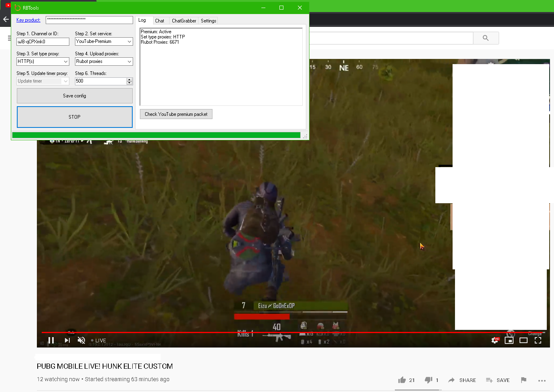
Task: Open video quality settings gear
Action: pos(495,340)
